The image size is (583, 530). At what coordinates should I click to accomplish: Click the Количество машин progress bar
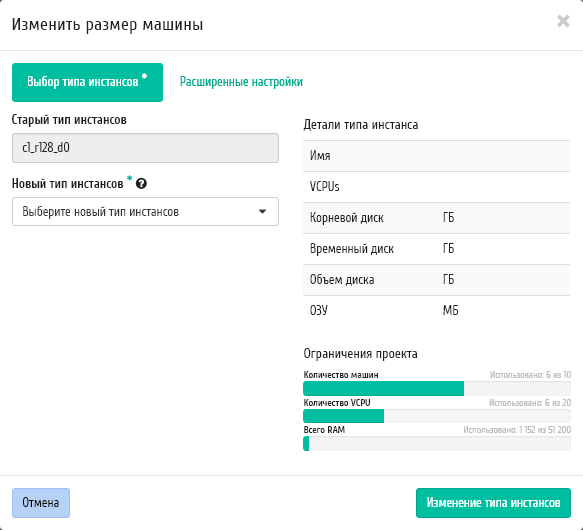(x=437, y=389)
